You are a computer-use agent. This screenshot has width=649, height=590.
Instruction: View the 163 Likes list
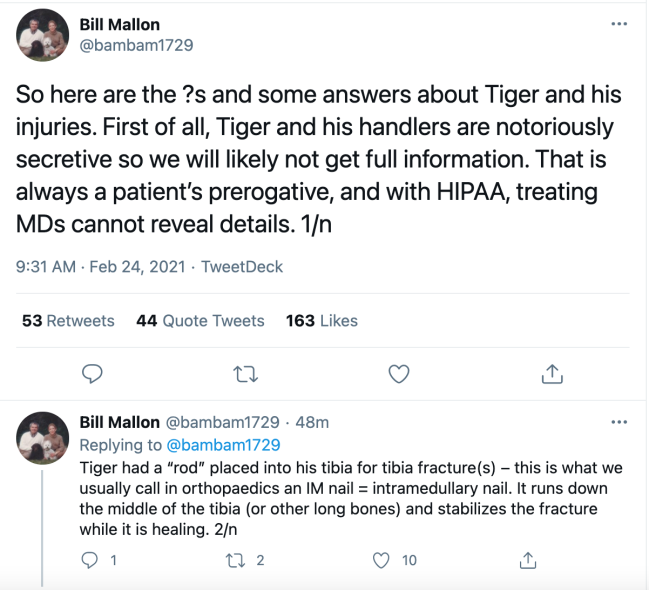(321, 321)
